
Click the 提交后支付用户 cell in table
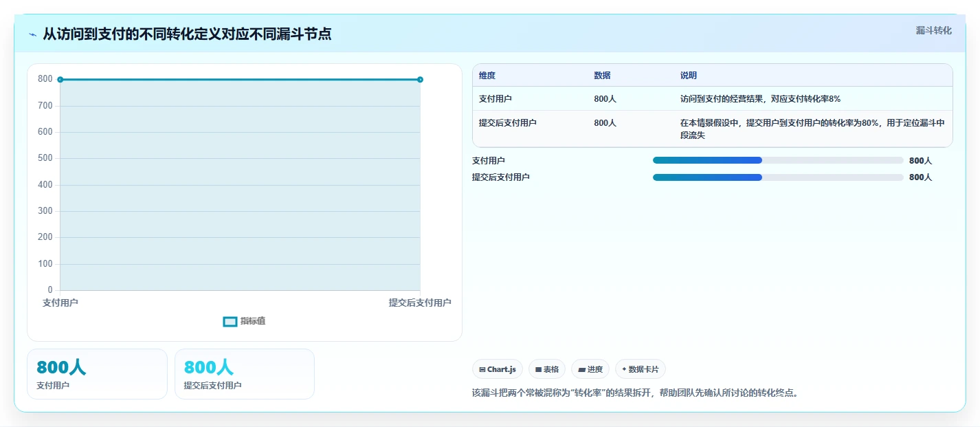(x=508, y=123)
